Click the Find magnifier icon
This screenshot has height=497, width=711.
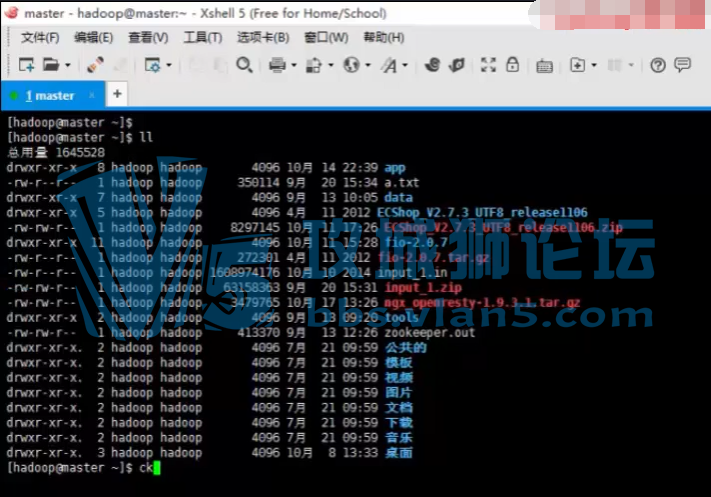[244, 65]
